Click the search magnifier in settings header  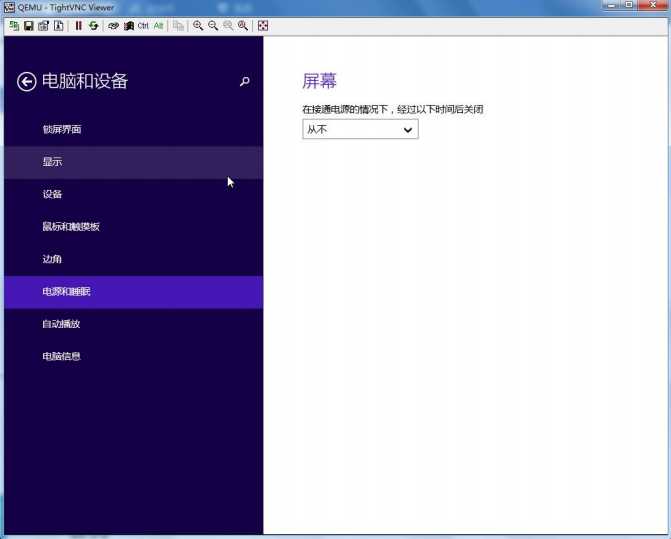click(245, 81)
